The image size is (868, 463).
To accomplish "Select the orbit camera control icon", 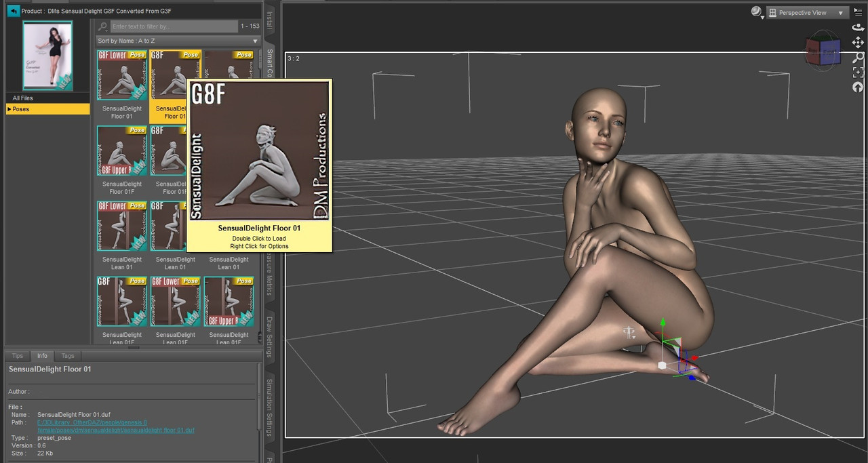I will [858, 27].
